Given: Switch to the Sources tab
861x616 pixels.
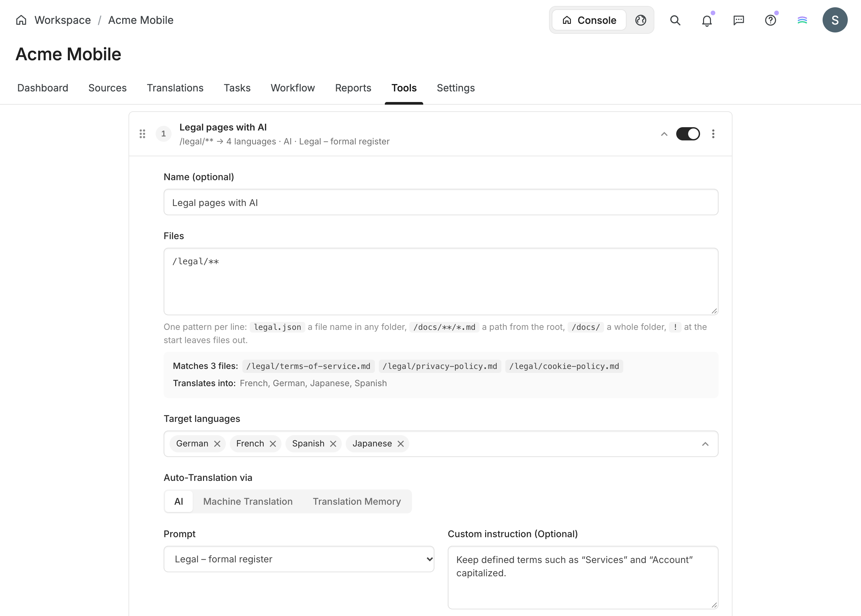Looking at the screenshot, I should point(107,88).
